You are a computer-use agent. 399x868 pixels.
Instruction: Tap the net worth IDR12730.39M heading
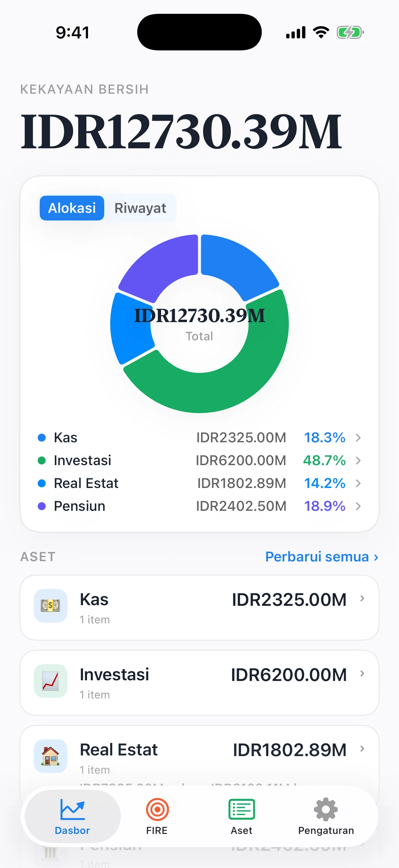(181, 131)
